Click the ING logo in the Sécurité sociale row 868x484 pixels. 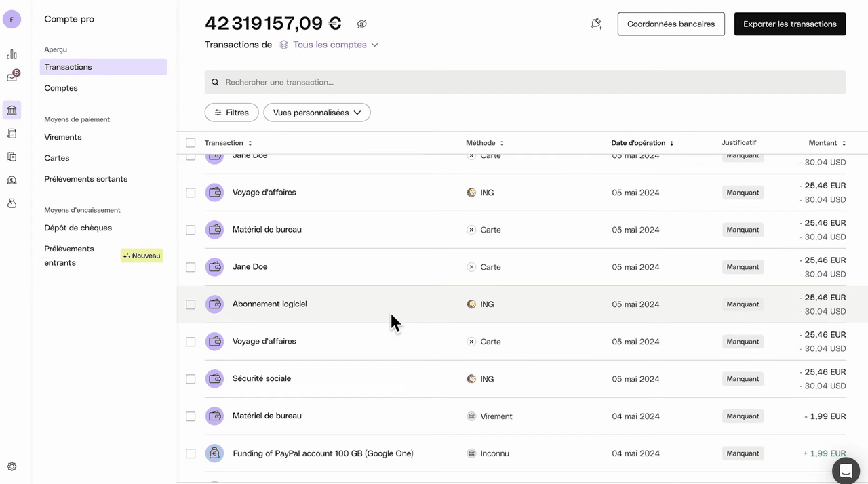pos(471,379)
